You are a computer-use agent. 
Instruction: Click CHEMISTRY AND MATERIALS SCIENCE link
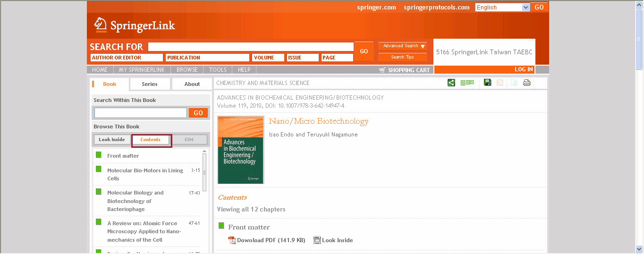263,83
